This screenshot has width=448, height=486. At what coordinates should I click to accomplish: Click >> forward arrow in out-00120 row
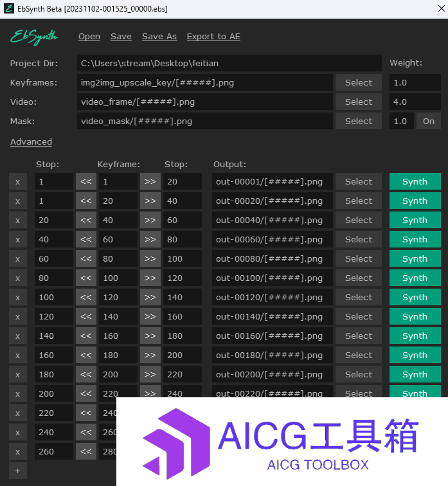(150, 297)
